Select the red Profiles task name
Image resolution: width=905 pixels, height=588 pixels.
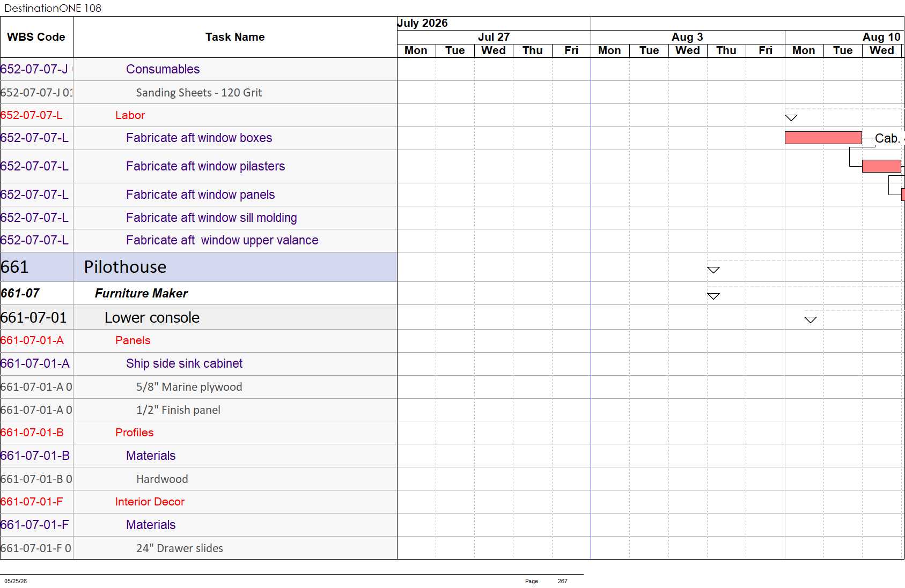(x=134, y=433)
